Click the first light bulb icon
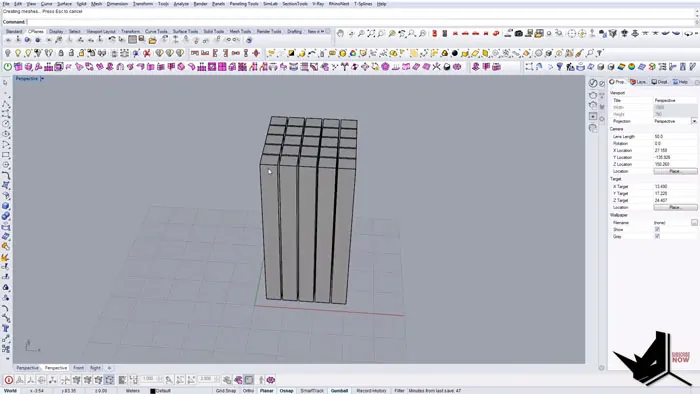The width and height of the screenshot is (700, 394). [x=8, y=53]
